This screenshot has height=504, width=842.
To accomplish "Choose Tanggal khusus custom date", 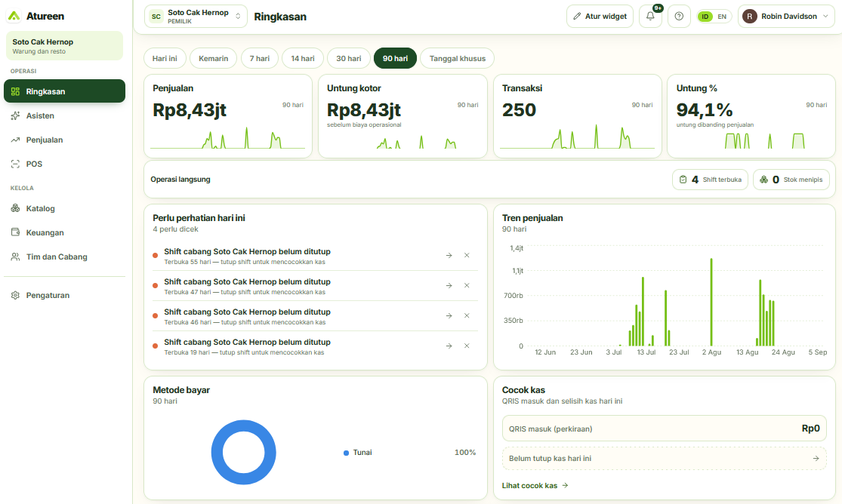I will tap(458, 58).
